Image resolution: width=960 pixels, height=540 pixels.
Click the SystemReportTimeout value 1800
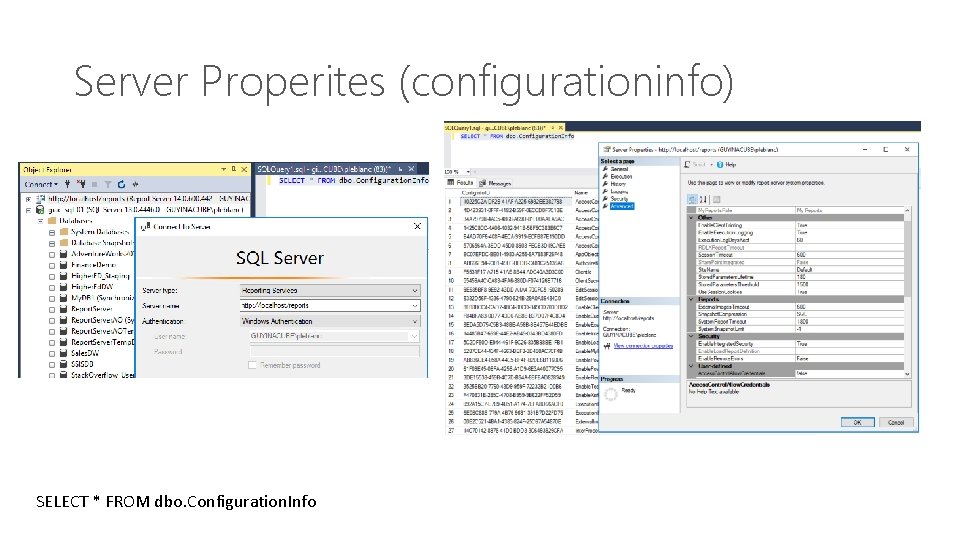(x=803, y=321)
